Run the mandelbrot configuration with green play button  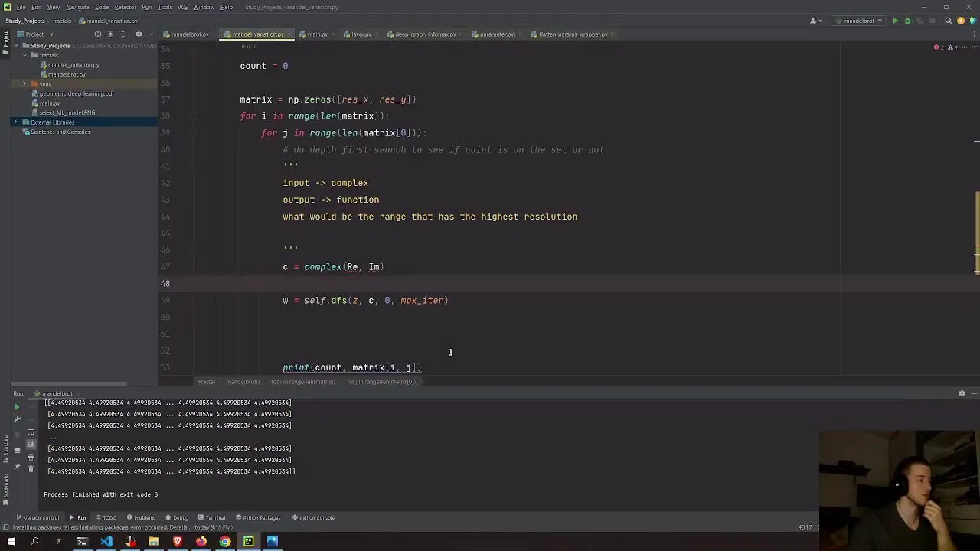(x=895, y=21)
